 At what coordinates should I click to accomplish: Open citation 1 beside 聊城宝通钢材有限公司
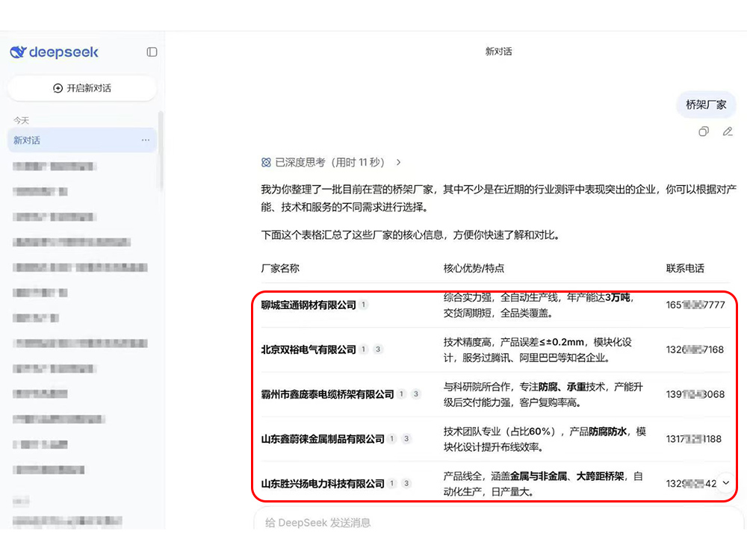click(x=364, y=305)
